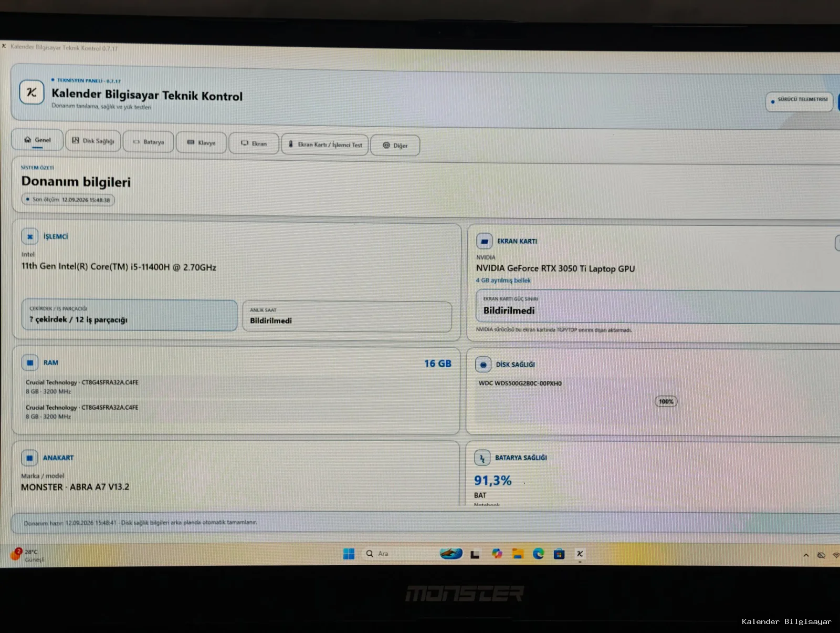Click the çekirdek / iş parçacığı box
The height and width of the screenshot is (633, 840).
coord(129,315)
